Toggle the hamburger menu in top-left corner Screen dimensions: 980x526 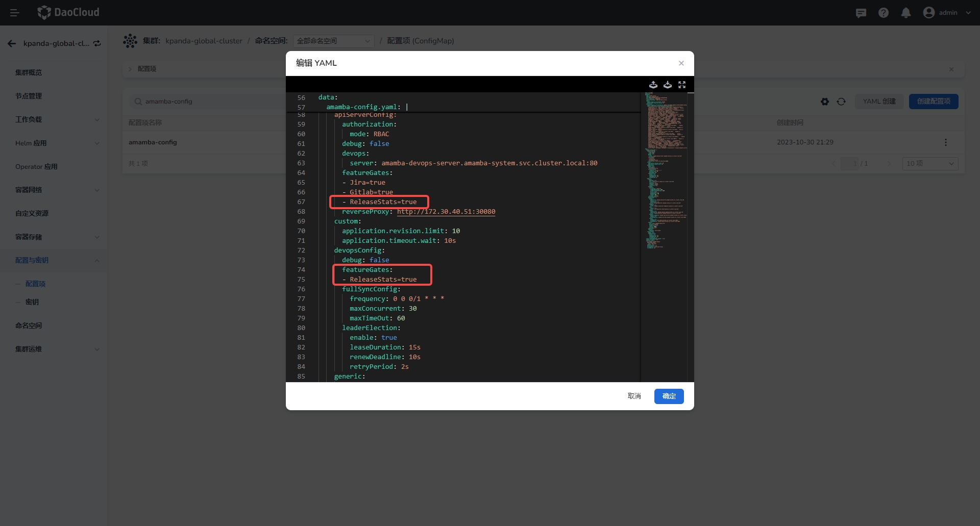coord(14,12)
